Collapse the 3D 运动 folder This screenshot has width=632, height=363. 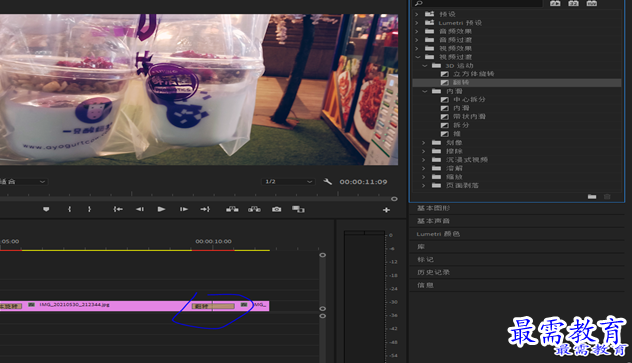(x=425, y=65)
